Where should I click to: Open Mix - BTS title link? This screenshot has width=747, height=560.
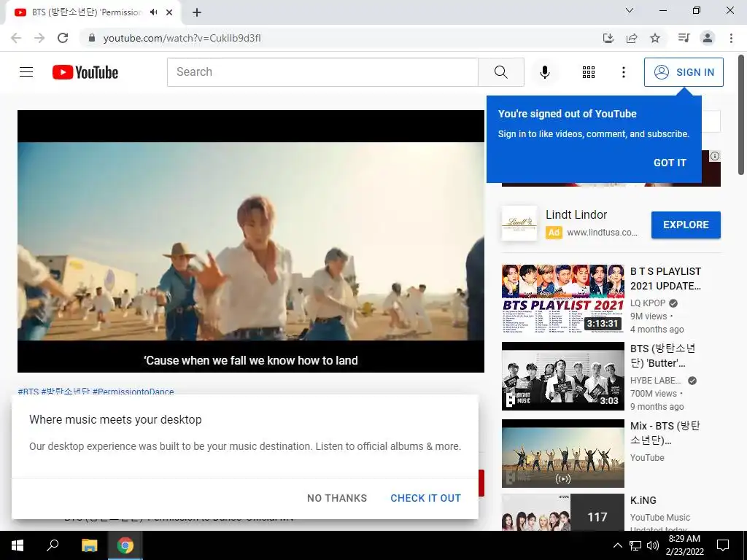(x=665, y=433)
